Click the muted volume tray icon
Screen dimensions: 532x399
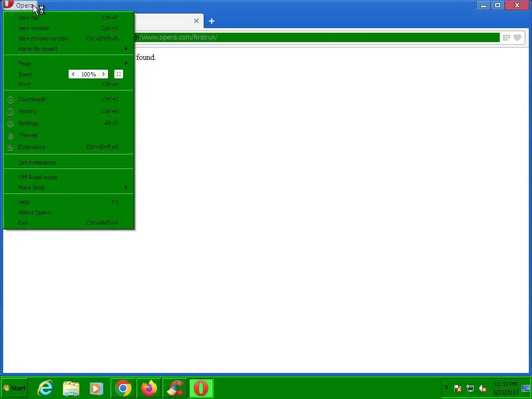tap(482, 388)
